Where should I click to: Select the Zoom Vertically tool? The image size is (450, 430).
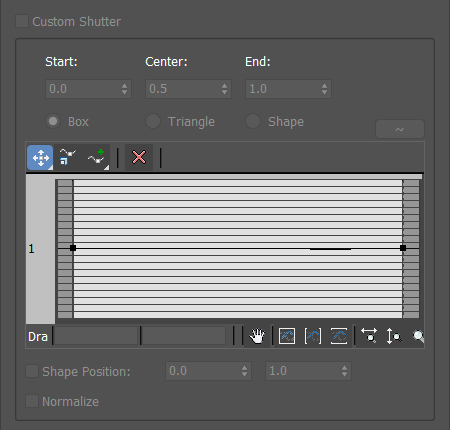[394, 336]
